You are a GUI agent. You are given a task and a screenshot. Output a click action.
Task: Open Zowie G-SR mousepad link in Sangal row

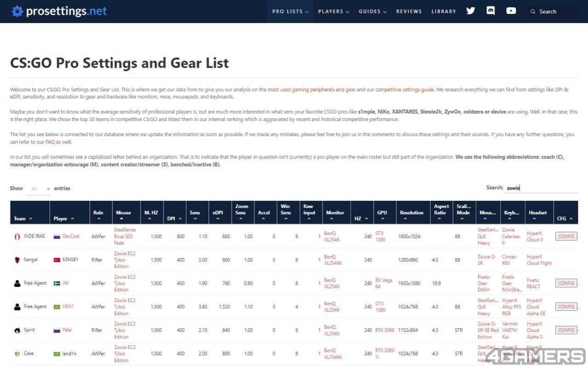point(487,260)
